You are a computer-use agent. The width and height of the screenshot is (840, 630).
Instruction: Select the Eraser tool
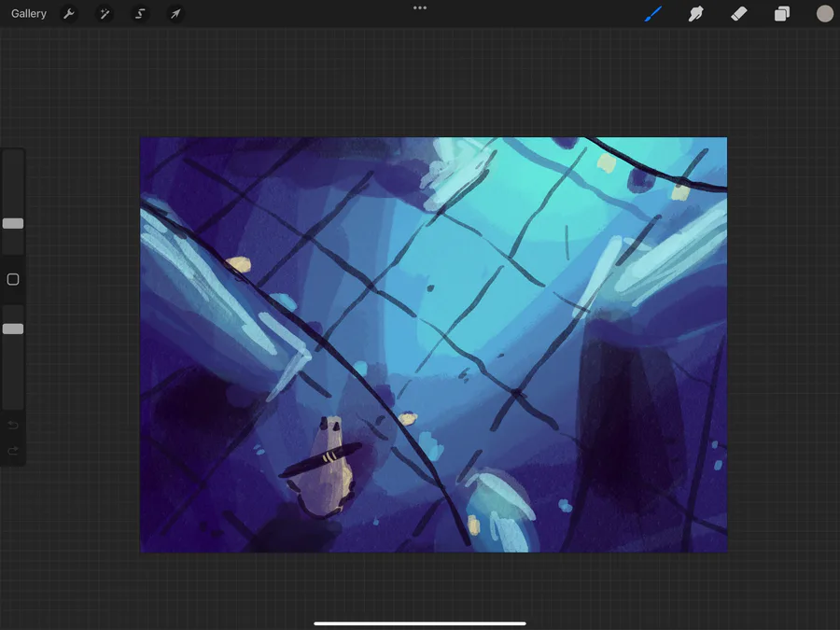739,13
